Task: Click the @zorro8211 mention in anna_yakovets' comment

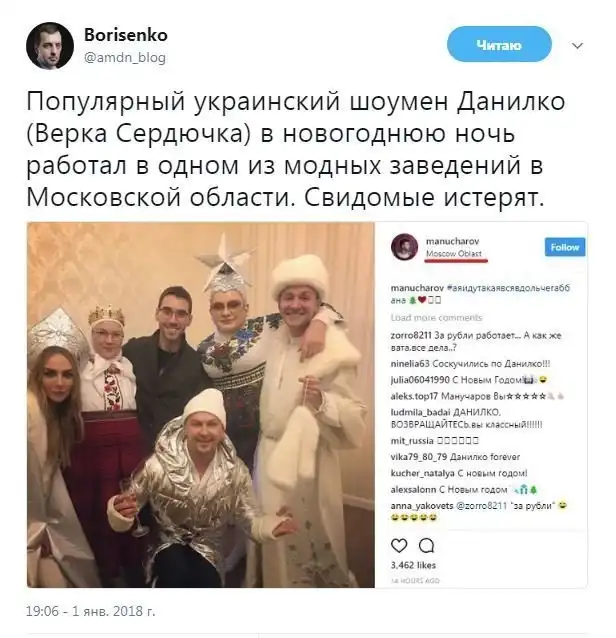Action: tap(481, 506)
